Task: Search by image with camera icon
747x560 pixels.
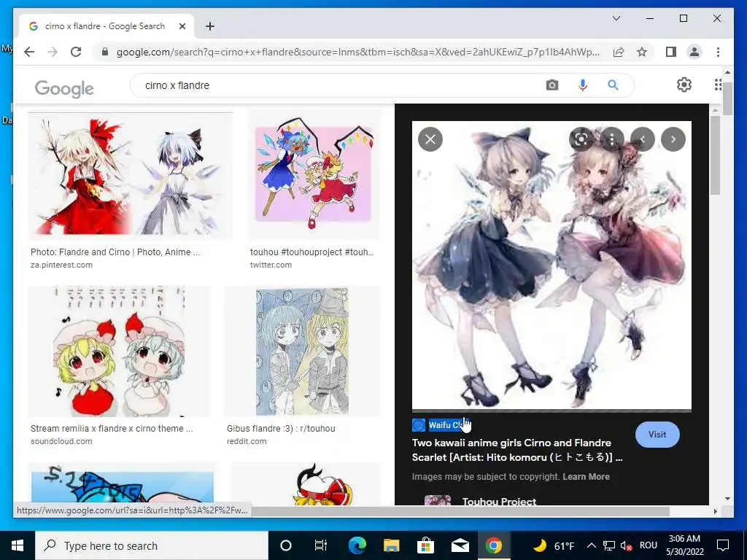Action: coord(552,85)
